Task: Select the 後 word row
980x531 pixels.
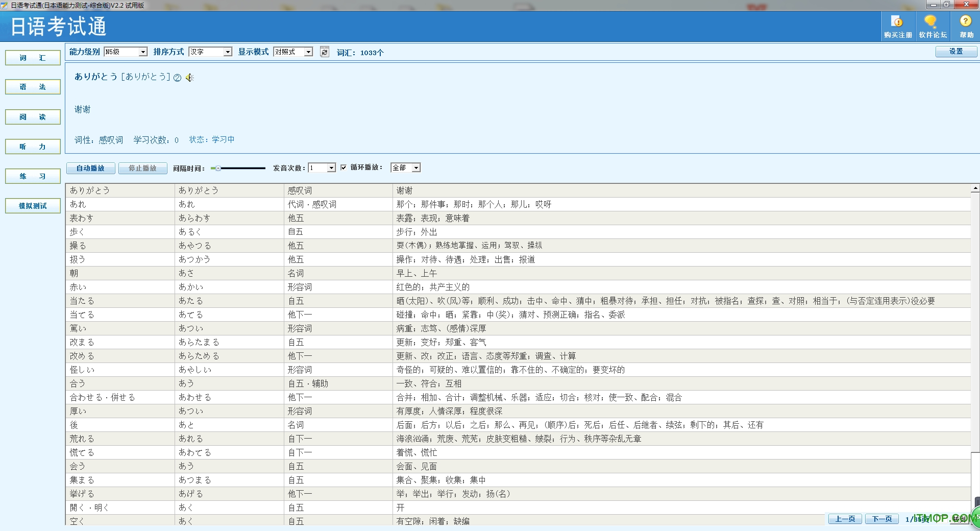Action: click(x=518, y=425)
